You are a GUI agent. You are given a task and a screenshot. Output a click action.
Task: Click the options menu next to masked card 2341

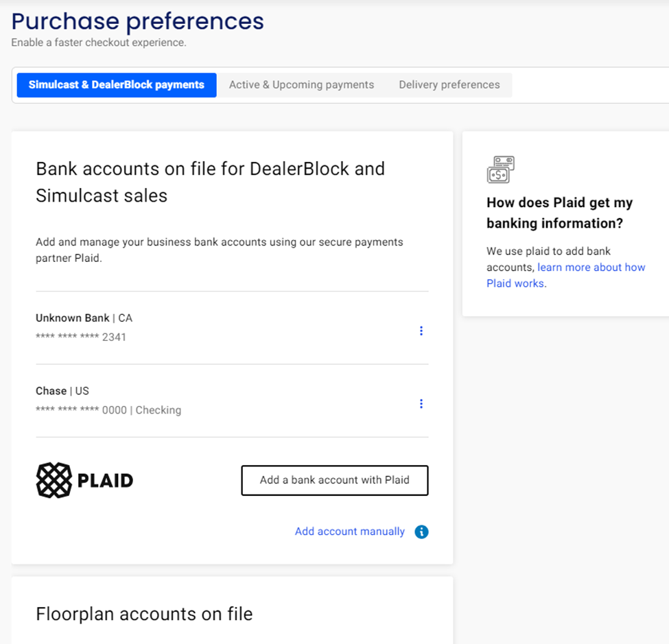[x=421, y=331]
